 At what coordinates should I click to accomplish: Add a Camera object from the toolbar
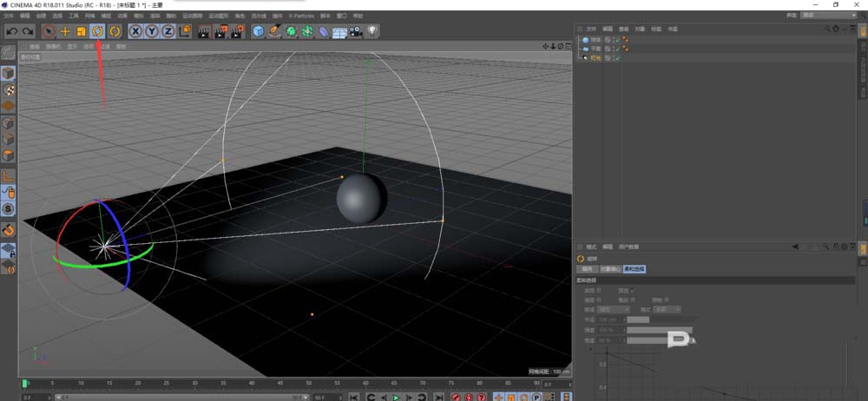(356, 31)
